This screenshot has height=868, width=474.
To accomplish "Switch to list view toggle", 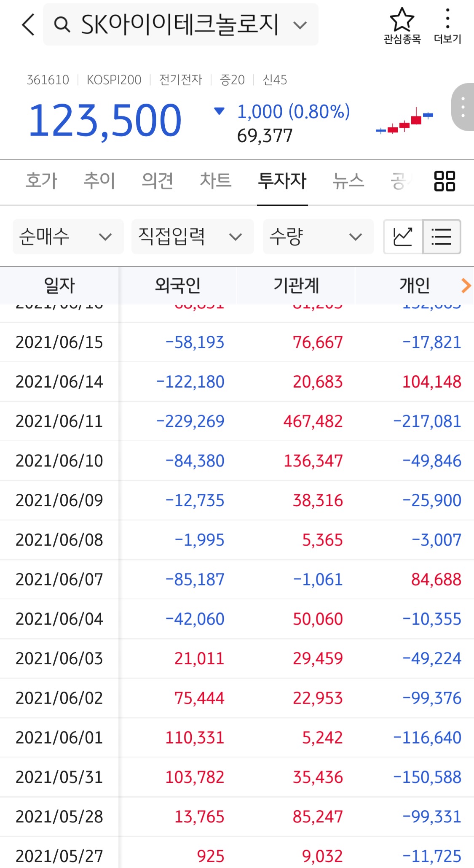I will [441, 237].
